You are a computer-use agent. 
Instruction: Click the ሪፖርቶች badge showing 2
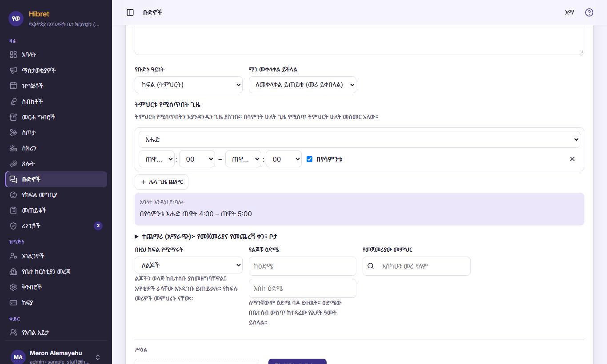pos(98,226)
